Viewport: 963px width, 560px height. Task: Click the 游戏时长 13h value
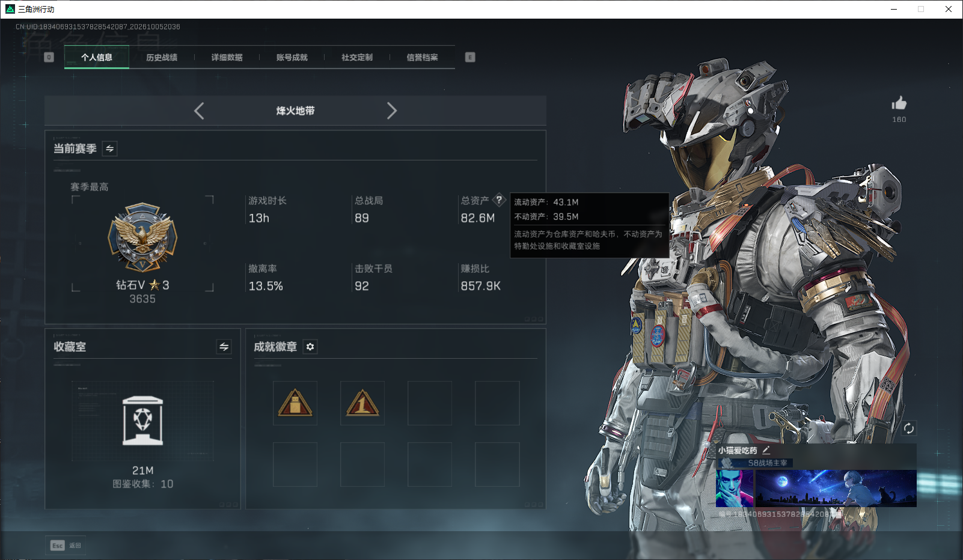click(x=259, y=218)
